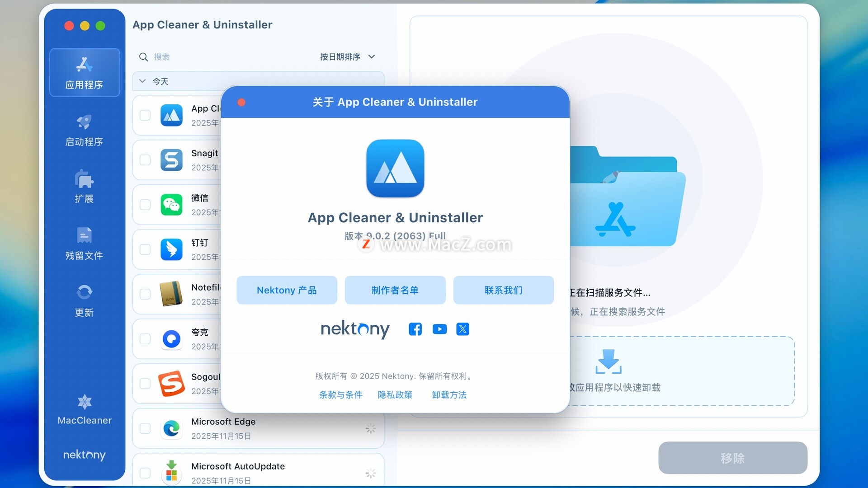Open the X social icon
The width and height of the screenshot is (868, 488).
pyautogui.click(x=462, y=329)
